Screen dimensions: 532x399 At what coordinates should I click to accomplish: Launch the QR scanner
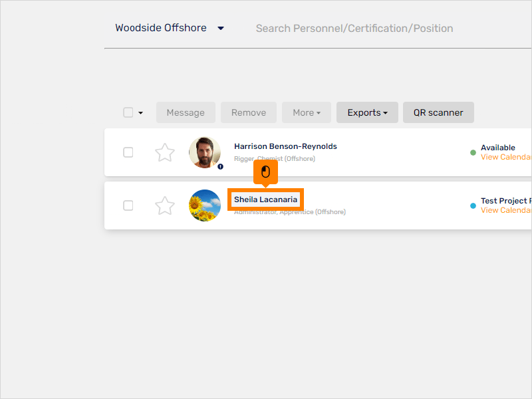[438, 112]
